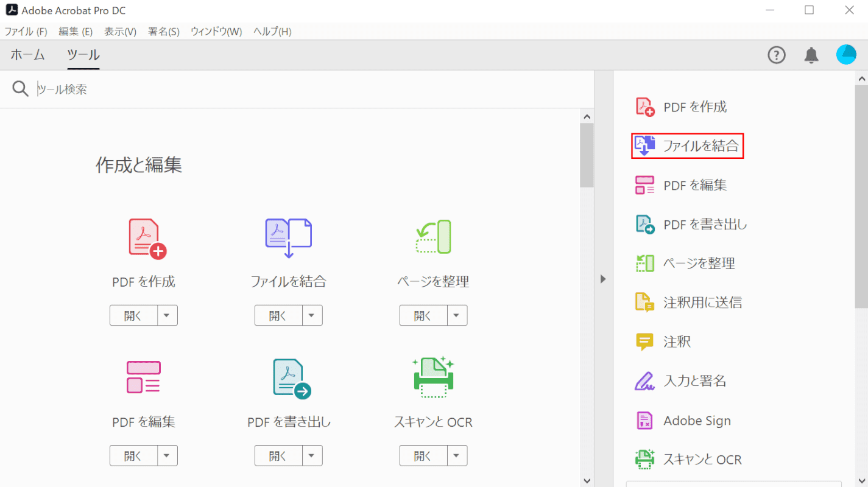
Task: Click scroll-up arrow of right sidebar
Action: [861, 78]
